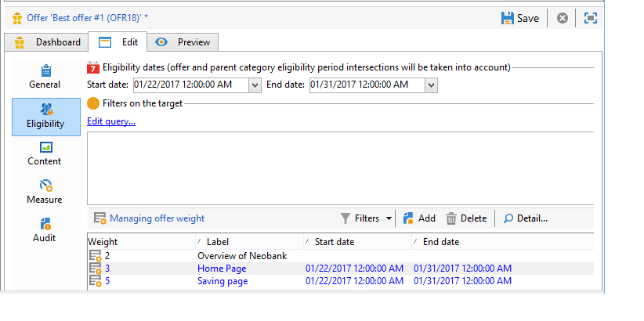Switch to the Dashboard tab

tap(47, 42)
